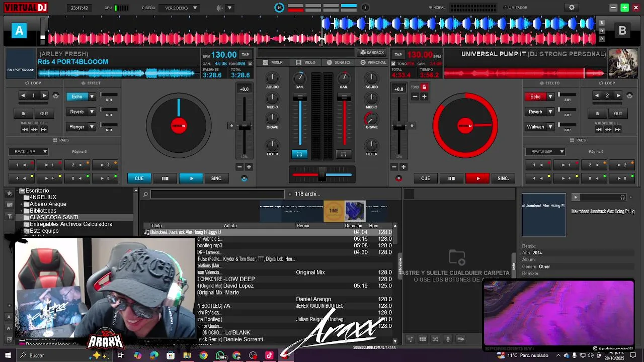Open favorites star in browser sidebar
The image size is (644, 362).
9,193
